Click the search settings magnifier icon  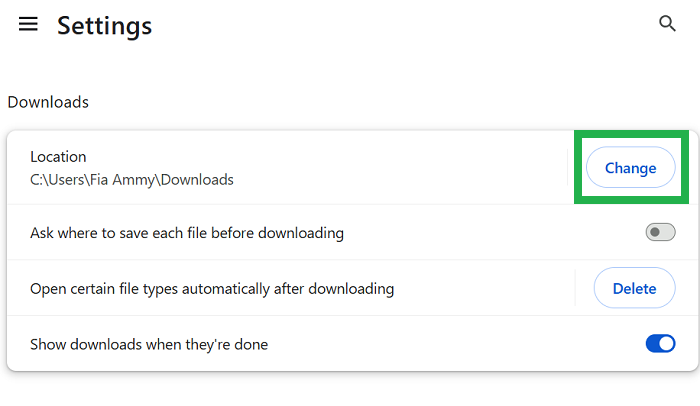tap(668, 24)
